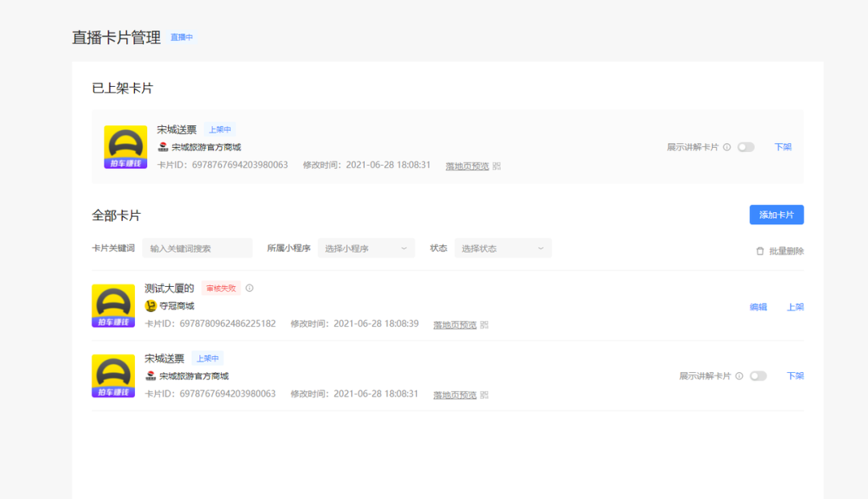Open the 选择小程序 dropdown

(366, 248)
